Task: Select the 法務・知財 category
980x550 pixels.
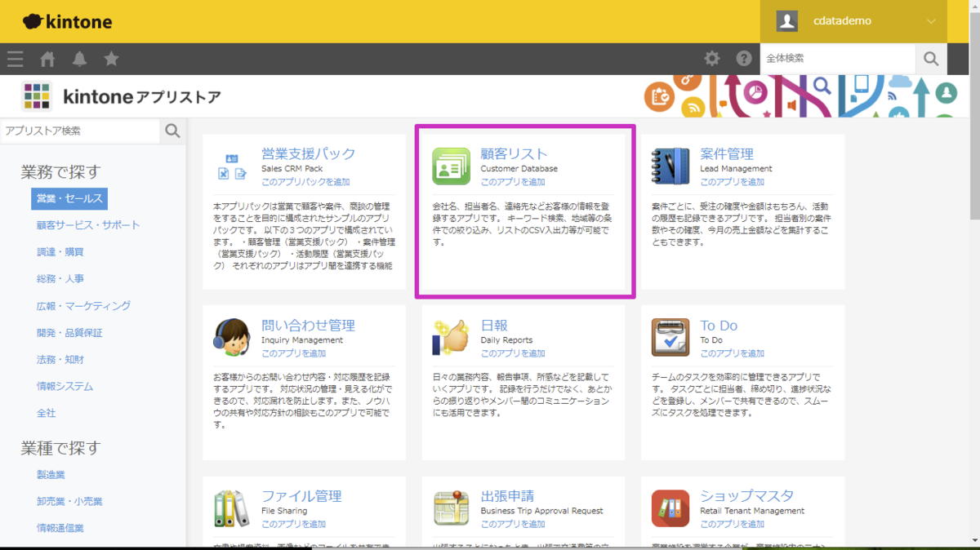Action: click(x=60, y=360)
